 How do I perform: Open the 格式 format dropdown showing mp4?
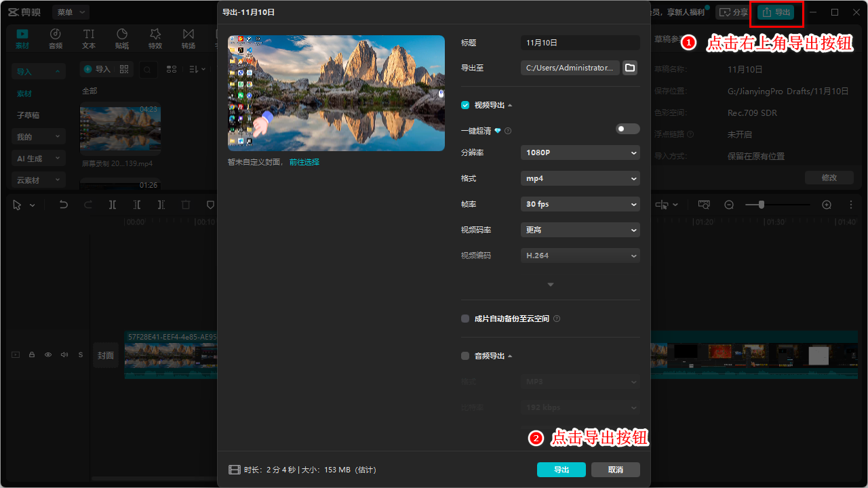click(x=580, y=178)
